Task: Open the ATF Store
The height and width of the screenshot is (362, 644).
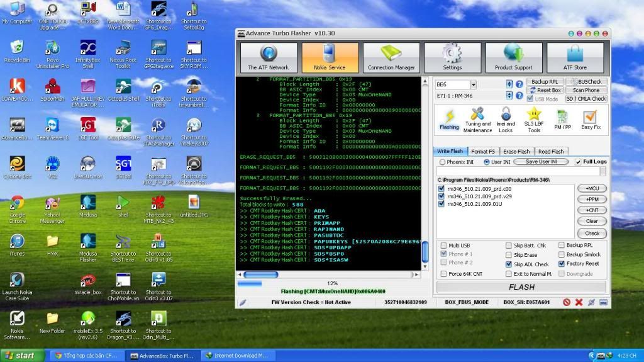Action: click(575, 57)
